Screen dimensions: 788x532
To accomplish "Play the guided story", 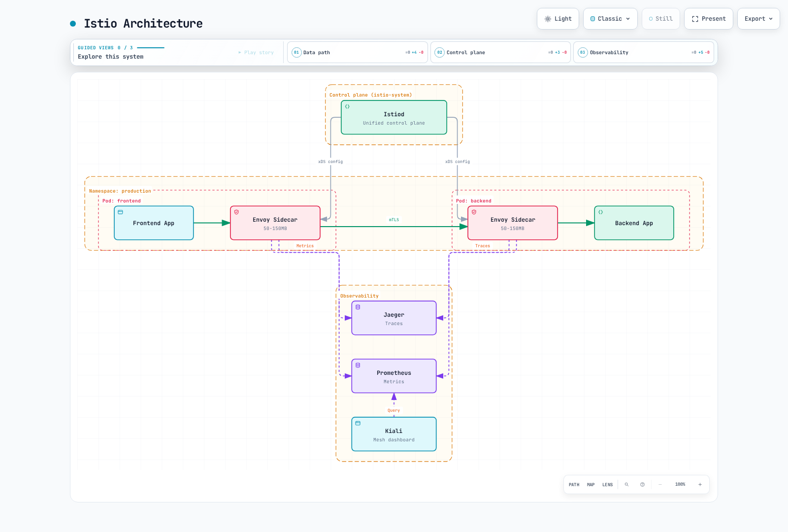I will 256,53.
